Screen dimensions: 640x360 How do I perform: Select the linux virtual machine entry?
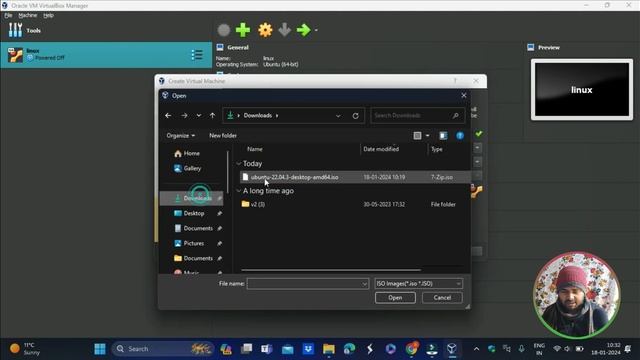pos(106,55)
